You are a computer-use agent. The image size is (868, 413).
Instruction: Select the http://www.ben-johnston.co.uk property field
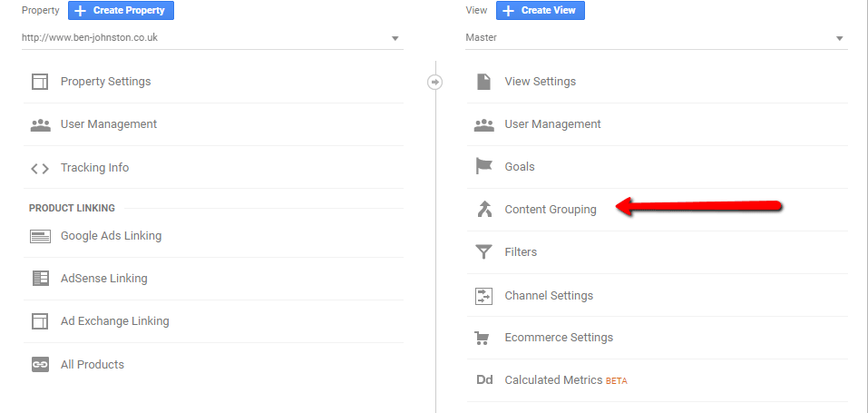pos(212,38)
